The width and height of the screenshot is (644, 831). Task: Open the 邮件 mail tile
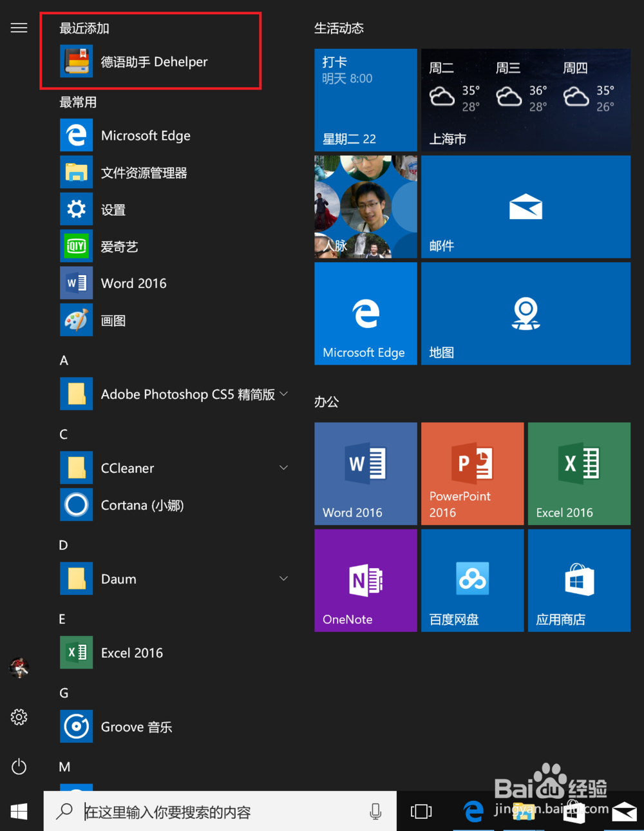526,207
